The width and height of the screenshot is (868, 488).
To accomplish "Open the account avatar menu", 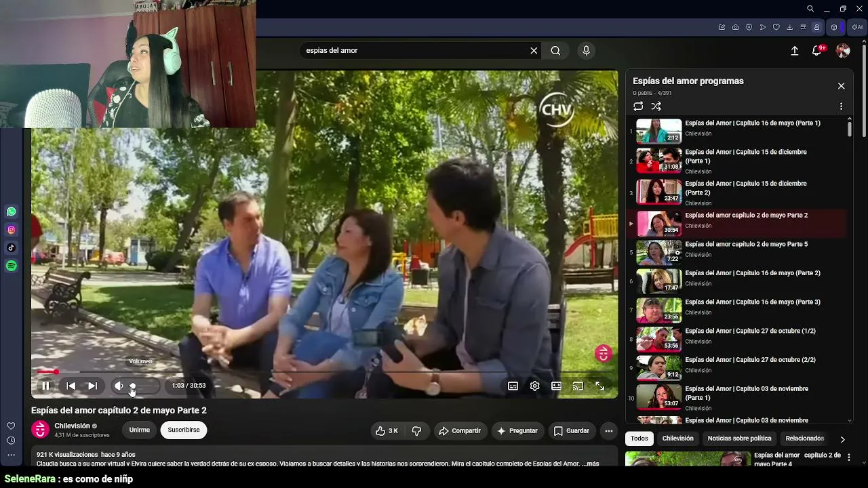I will click(843, 51).
